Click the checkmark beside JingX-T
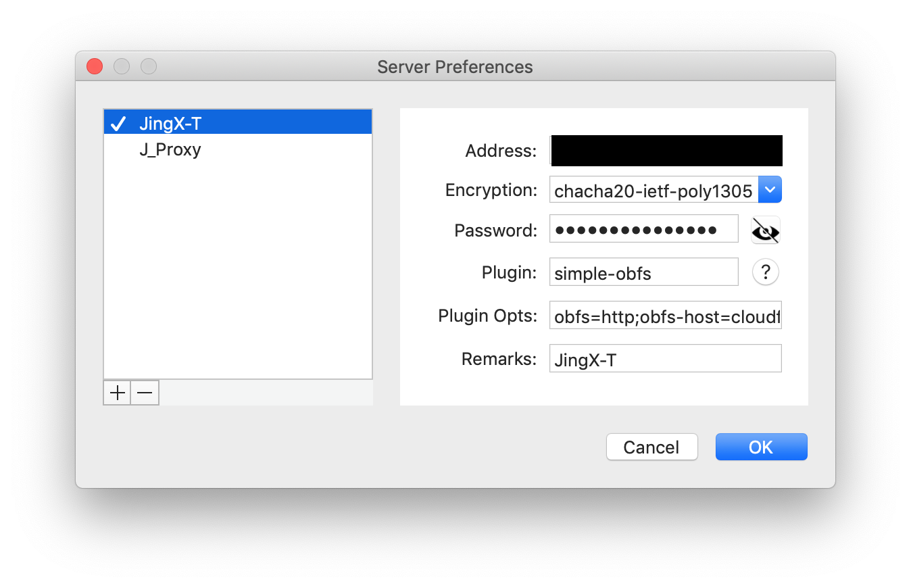Viewport: 911px width, 588px height. [118, 124]
